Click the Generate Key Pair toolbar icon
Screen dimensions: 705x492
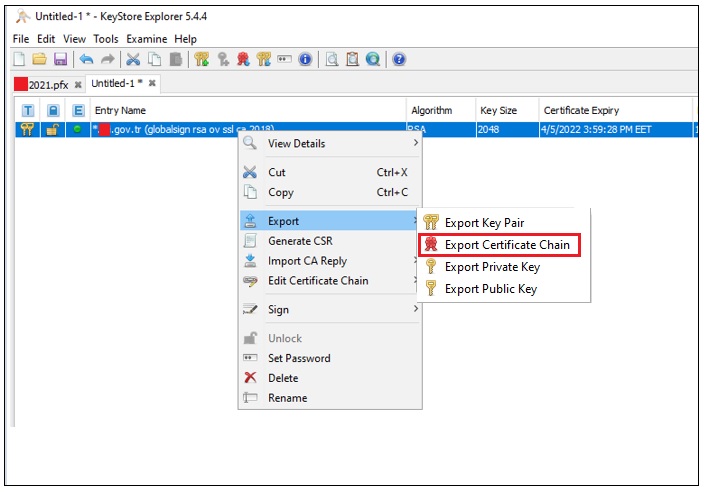click(x=201, y=60)
